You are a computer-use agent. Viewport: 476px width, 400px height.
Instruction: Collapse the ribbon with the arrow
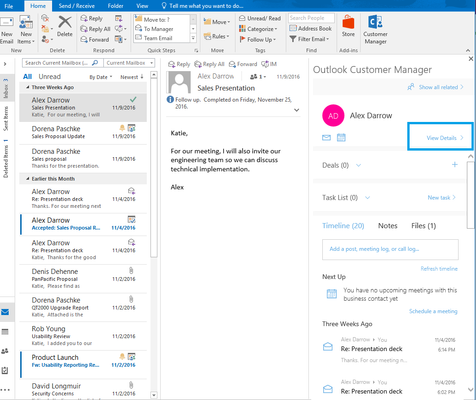[468, 50]
